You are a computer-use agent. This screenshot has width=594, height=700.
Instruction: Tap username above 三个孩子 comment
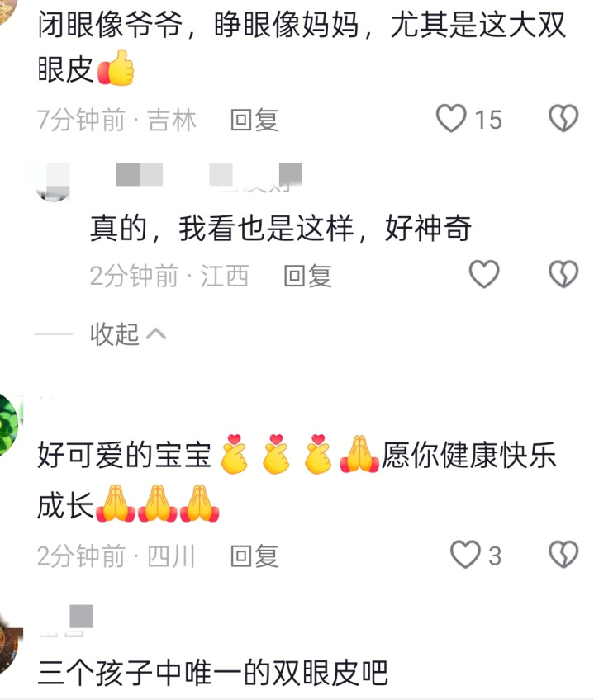(x=66, y=621)
